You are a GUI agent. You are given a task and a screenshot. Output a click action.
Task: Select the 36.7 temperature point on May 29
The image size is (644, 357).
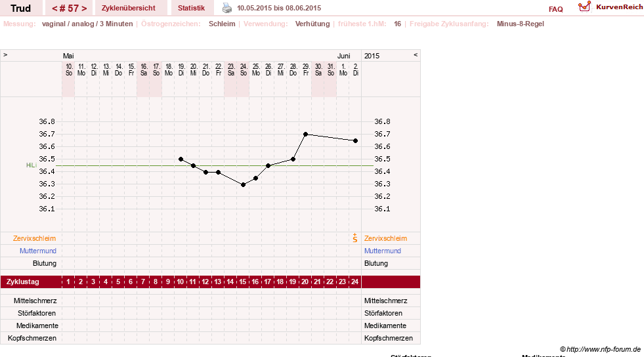pos(305,134)
